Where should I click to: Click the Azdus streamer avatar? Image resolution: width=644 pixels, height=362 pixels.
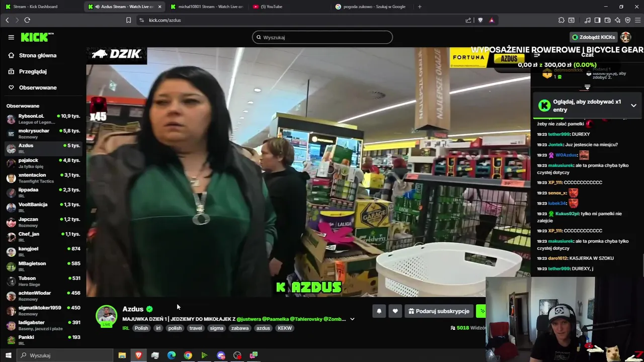[106, 316]
